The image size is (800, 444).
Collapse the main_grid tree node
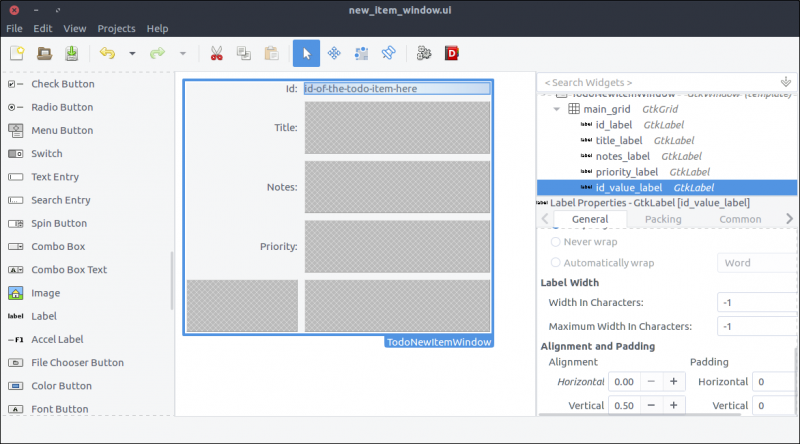click(x=556, y=109)
